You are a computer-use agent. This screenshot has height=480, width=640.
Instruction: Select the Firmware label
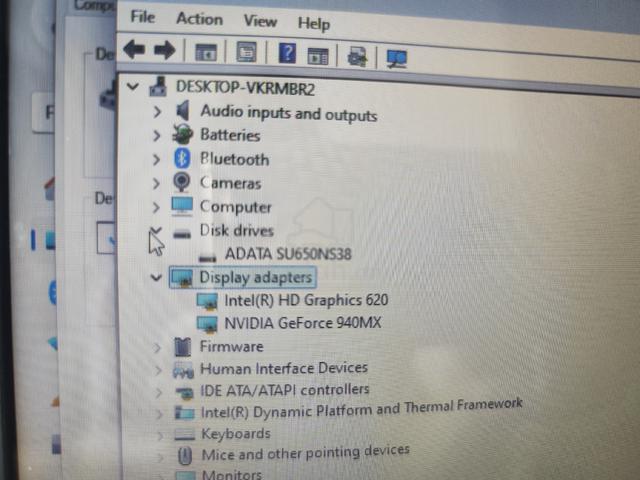coord(231,347)
